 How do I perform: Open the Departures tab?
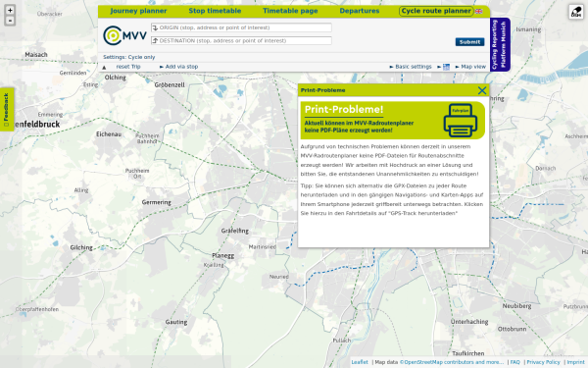point(360,11)
